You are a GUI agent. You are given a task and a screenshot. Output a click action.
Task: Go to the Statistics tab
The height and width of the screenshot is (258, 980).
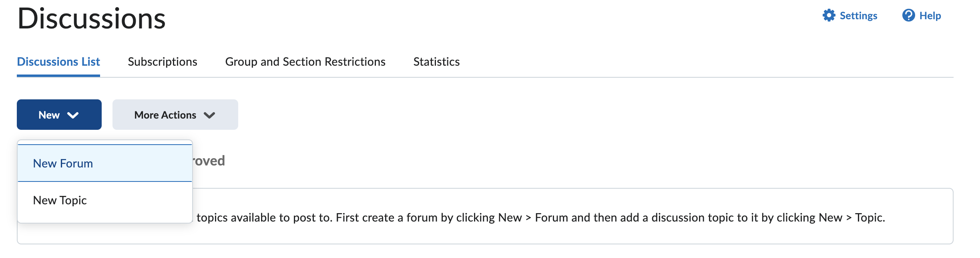[x=436, y=62]
